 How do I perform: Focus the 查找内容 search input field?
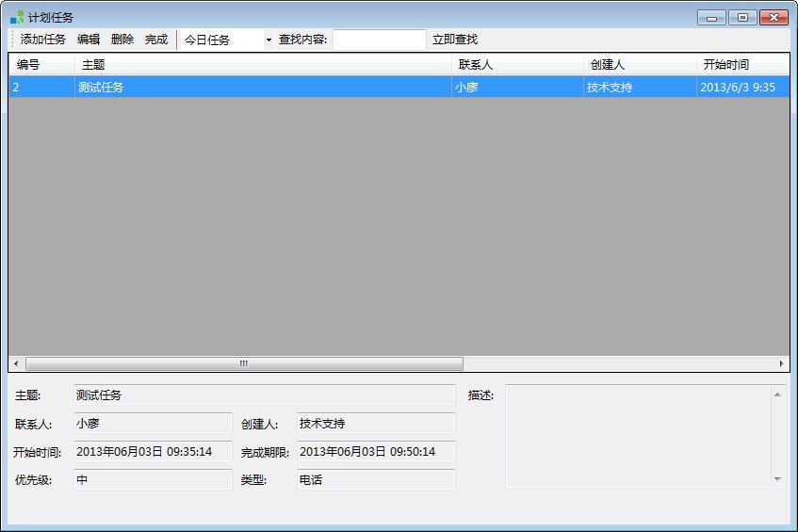point(379,40)
